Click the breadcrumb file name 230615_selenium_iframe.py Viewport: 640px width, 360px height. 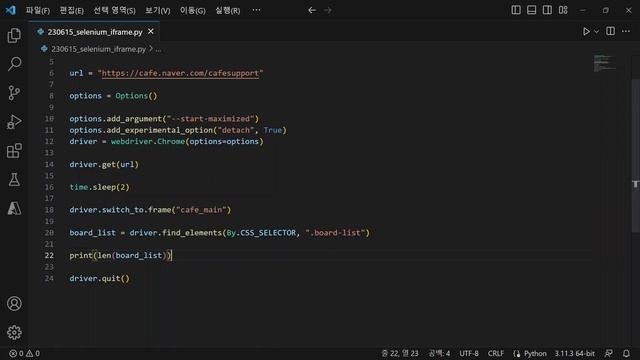pos(98,49)
